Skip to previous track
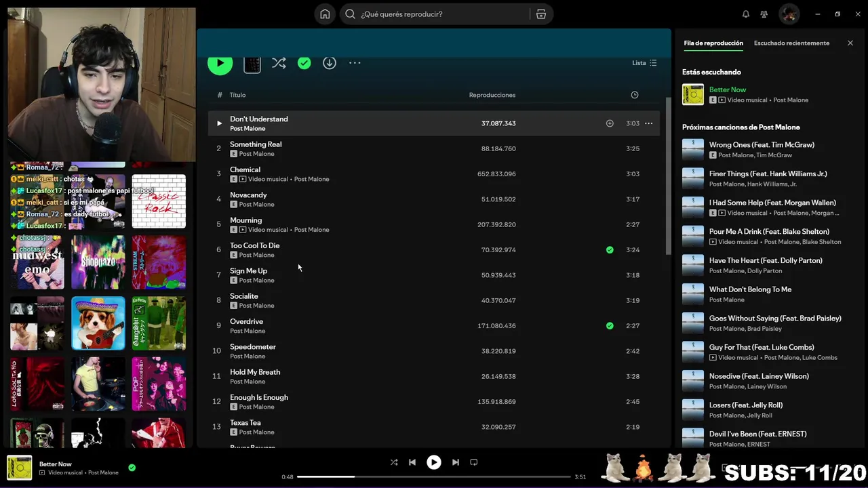 point(412,462)
